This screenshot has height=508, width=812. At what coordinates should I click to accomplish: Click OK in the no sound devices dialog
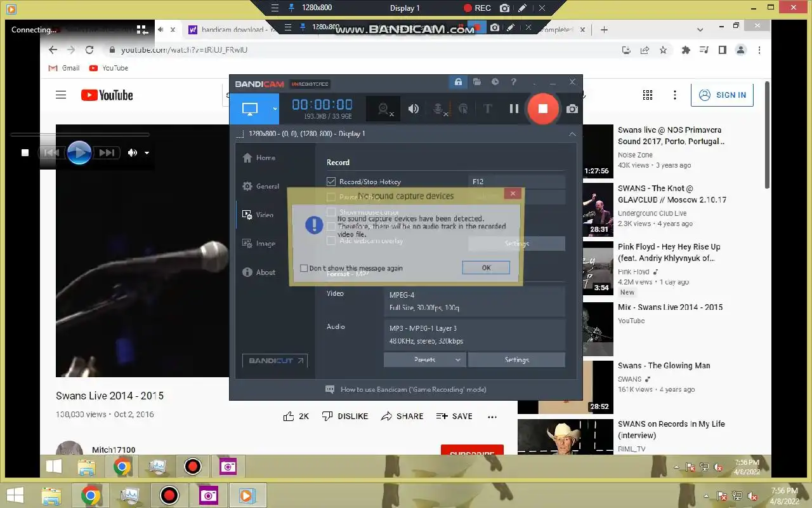click(x=486, y=268)
